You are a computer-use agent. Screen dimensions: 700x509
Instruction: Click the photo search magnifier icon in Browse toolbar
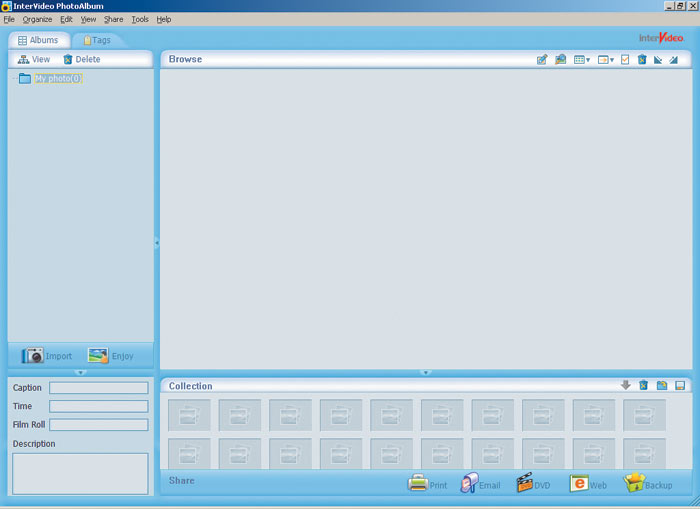(560, 59)
